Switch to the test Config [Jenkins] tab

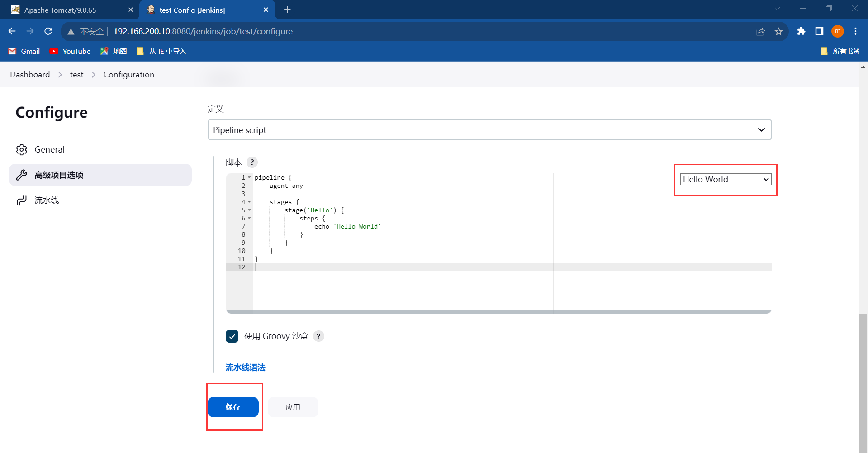point(207,10)
